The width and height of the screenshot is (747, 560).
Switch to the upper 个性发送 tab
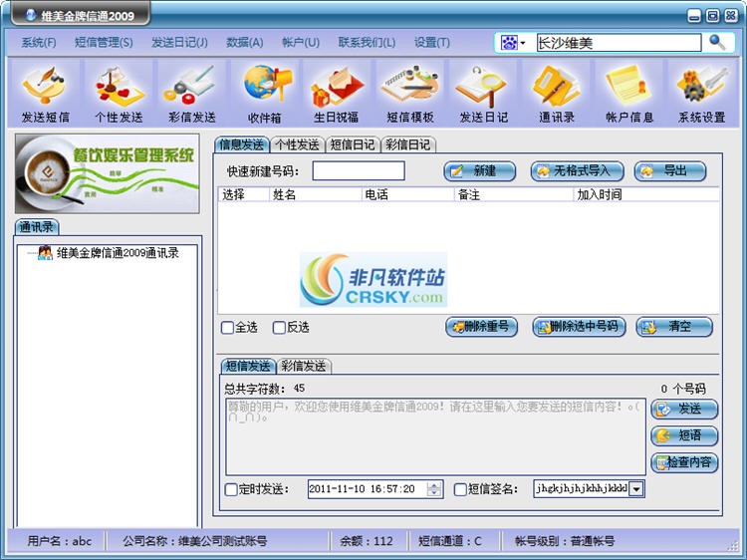(x=297, y=144)
